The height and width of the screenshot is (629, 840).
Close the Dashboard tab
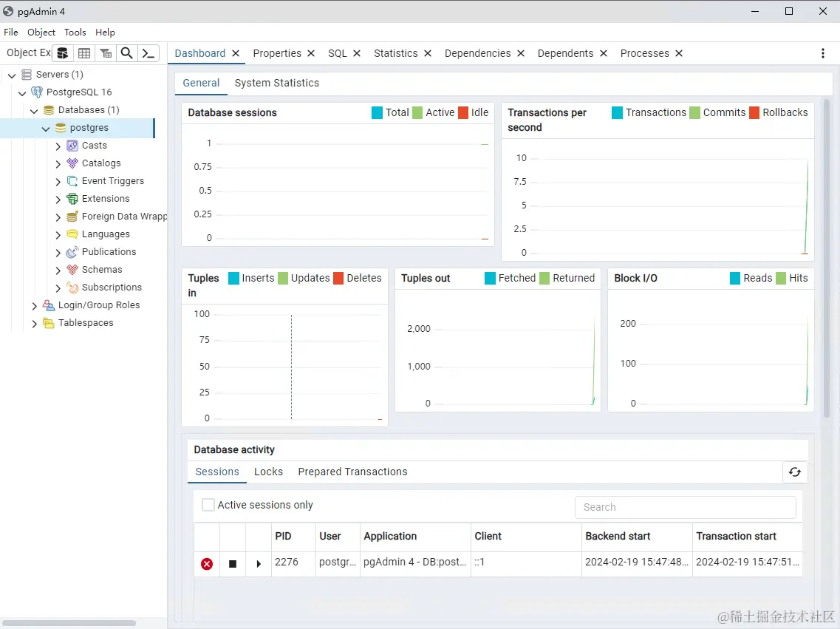235,53
